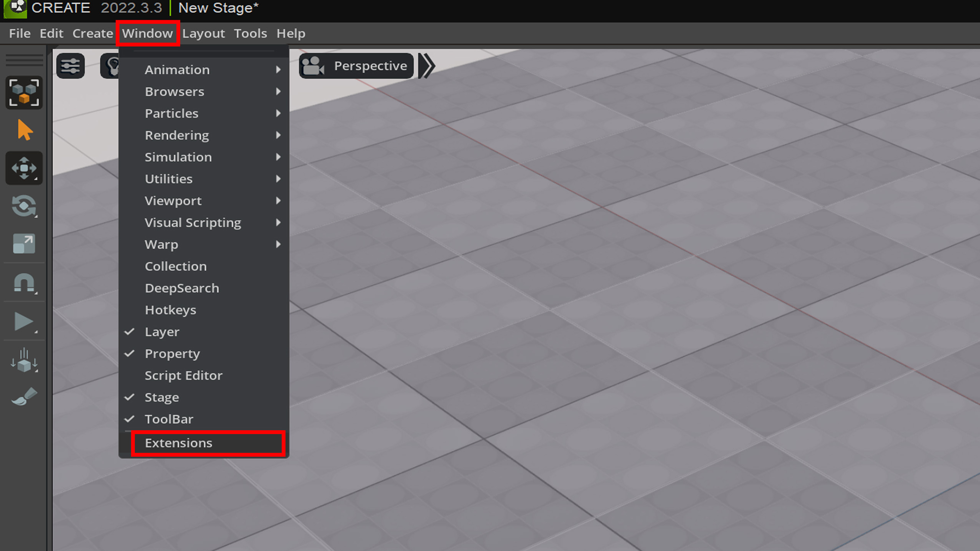Uncheck the Property panel entry
Viewport: 980px width, 551px height.
click(172, 354)
